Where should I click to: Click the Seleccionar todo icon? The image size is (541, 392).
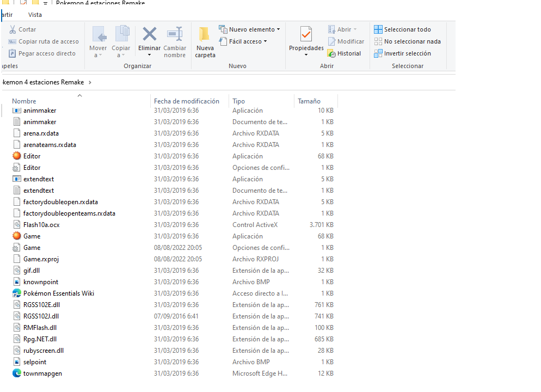point(378,29)
